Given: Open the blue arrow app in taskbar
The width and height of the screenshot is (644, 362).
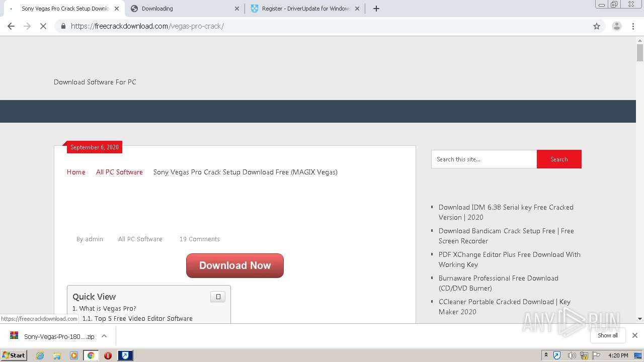Looking at the screenshot, I should click(x=125, y=355).
